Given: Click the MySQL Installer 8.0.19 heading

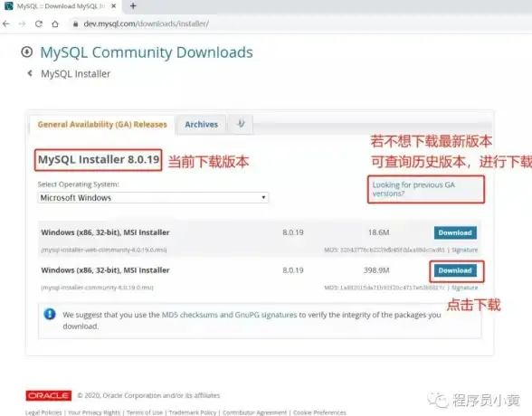Looking at the screenshot, I should pos(99,160).
